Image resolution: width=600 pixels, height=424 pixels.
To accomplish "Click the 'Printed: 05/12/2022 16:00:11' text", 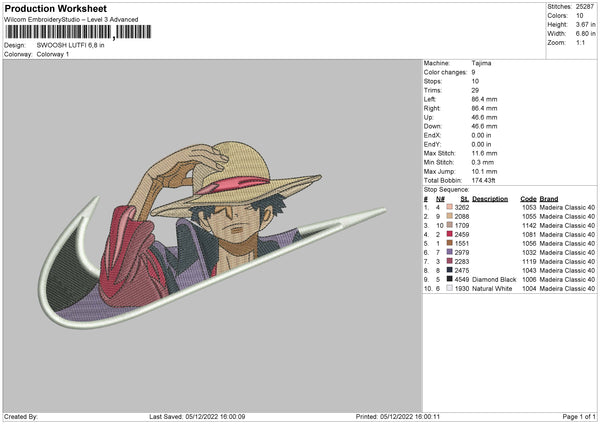I will pyautogui.click(x=398, y=416).
